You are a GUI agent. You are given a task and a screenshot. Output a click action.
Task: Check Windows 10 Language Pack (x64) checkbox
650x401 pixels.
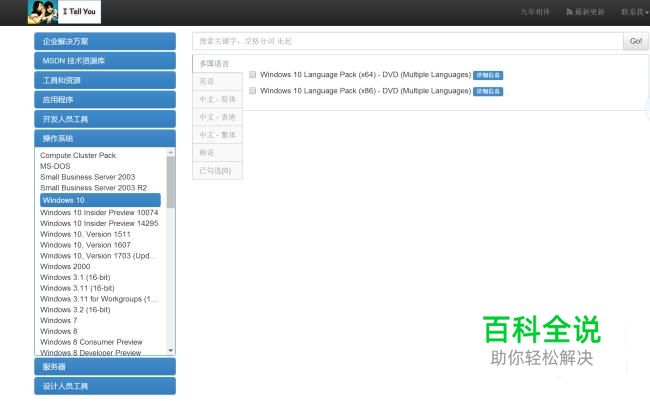[x=252, y=75]
